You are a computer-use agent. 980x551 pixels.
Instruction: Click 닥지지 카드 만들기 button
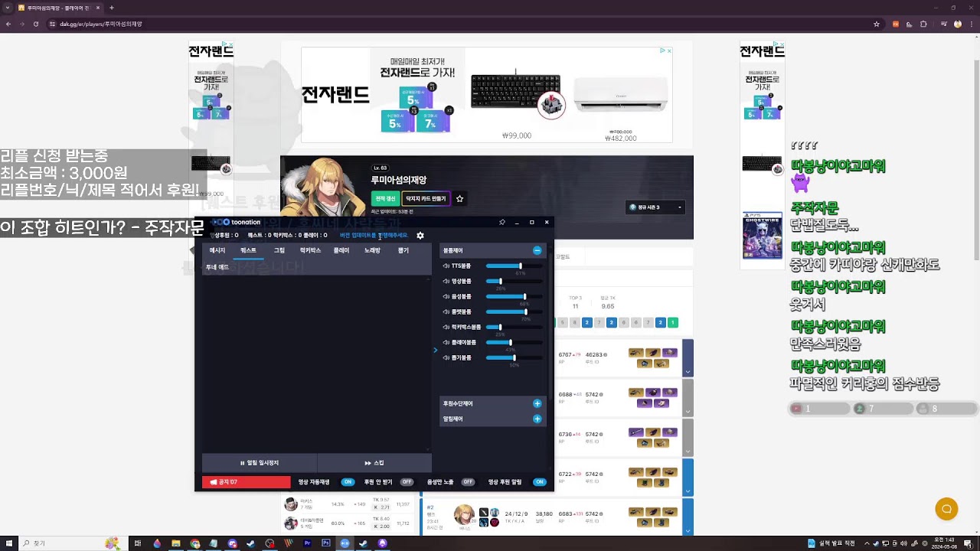(x=426, y=198)
